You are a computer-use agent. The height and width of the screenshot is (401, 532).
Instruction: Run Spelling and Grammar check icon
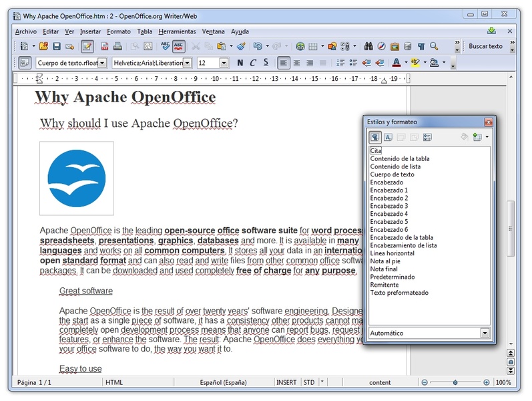pyautogui.click(x=166, y=46)
